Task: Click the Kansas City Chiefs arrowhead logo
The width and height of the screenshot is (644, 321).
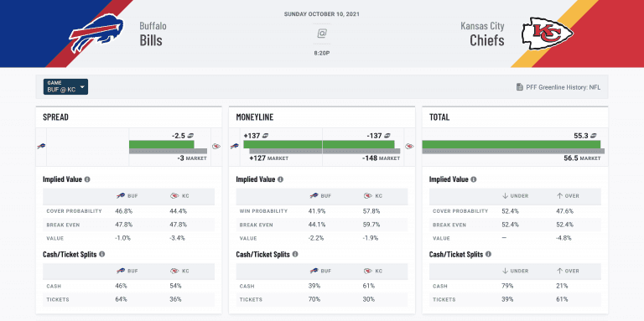Action: tap(547, 34)
